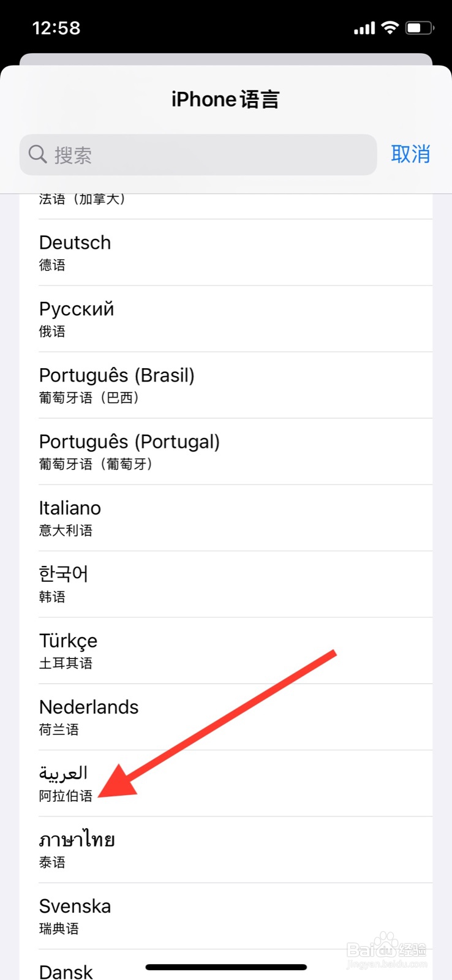Select 한국어 韩语 language

226,584
